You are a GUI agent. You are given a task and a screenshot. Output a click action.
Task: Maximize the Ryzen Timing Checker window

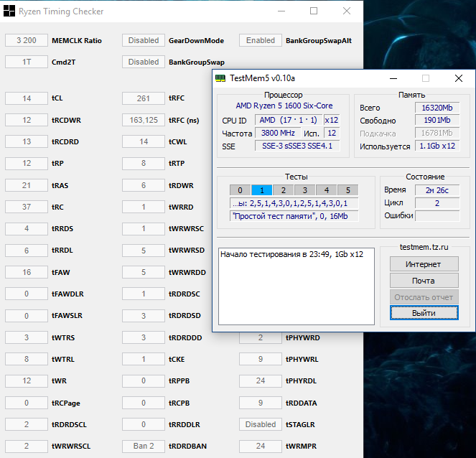point(314,11)
